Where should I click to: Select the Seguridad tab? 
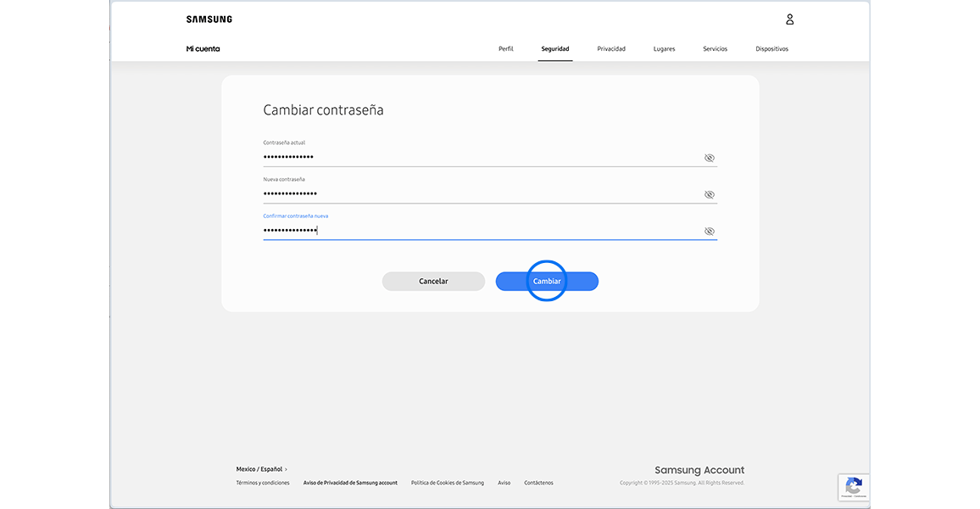click(x=555, y=48)
